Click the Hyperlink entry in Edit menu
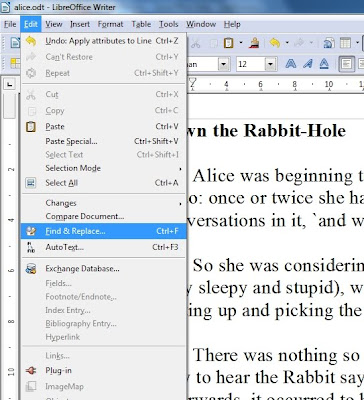364x400 pixels. 103,337
